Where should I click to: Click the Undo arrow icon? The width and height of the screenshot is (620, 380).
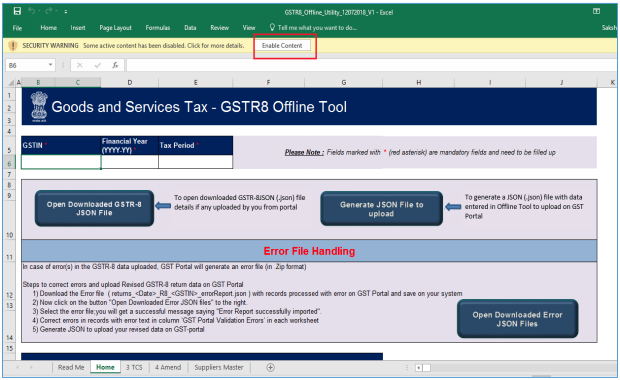coord(32,11)
